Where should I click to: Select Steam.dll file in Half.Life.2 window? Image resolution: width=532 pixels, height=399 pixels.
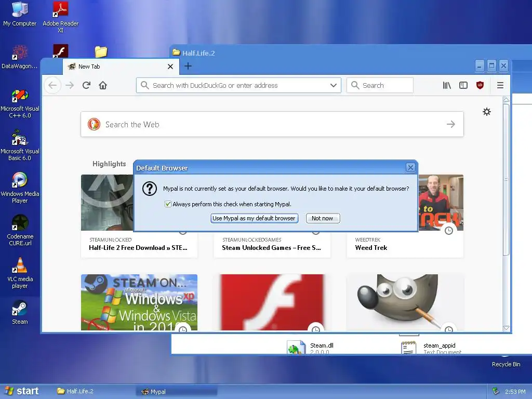click(311, 348)
